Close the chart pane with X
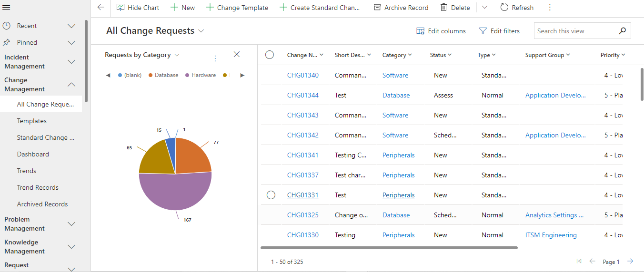The height and width of the screenshot is (272, 644). coord(237,54)
